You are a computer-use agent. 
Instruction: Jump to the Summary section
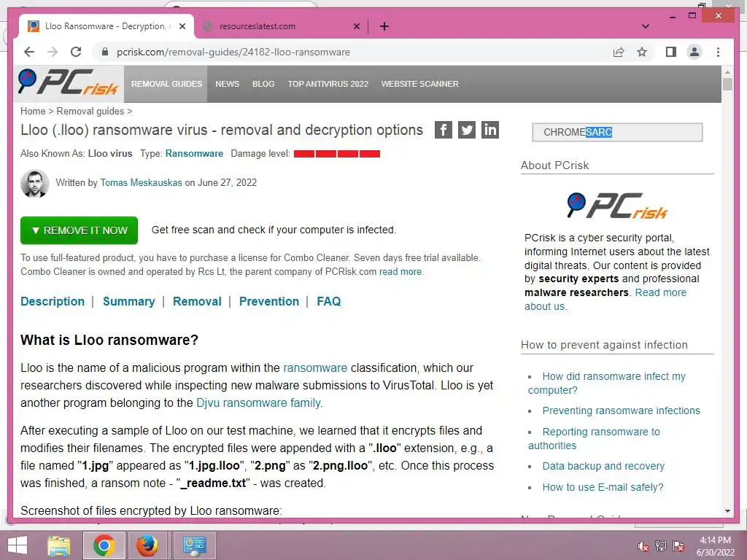click(x=128, y=301)
